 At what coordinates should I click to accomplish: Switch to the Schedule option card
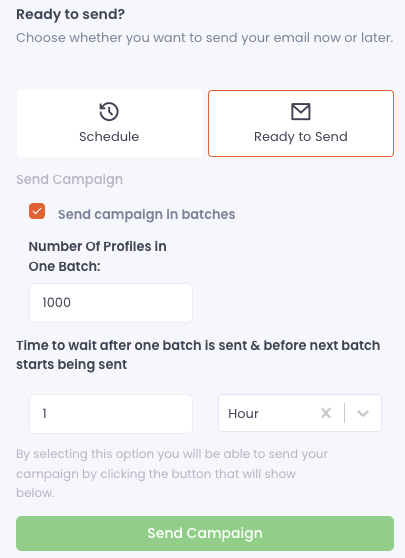pyautogui.click(x=109, y=123)
